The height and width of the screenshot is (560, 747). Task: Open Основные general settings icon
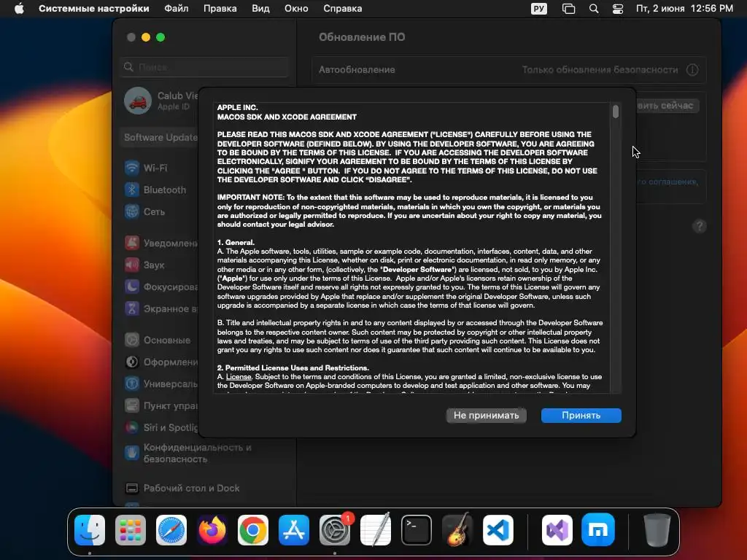(x=132, y=340)
